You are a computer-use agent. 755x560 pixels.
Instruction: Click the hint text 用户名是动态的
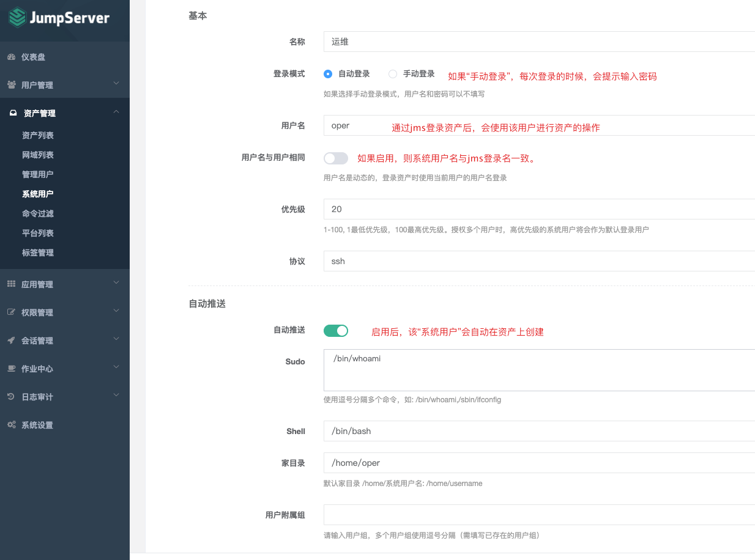(415, 178)
